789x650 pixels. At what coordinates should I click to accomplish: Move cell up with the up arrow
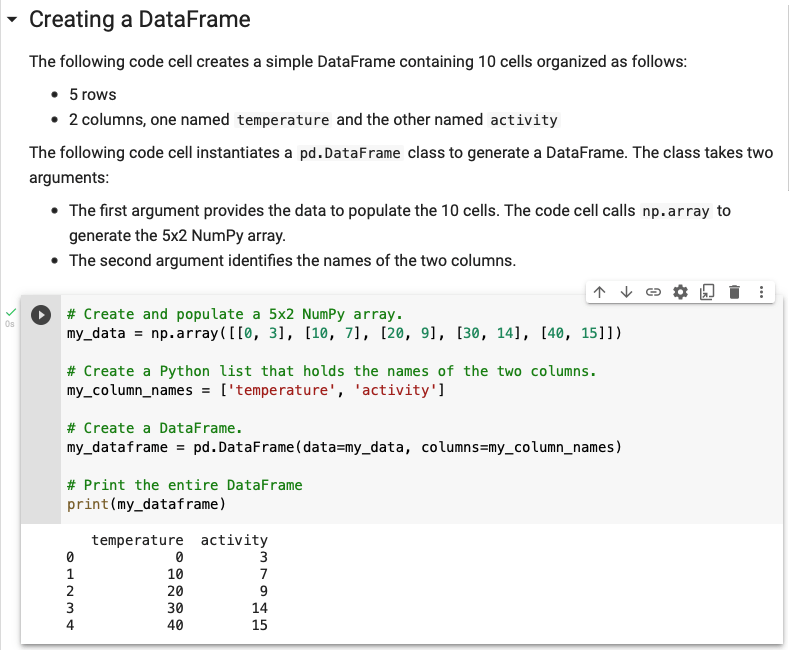(x=600, y=292)
